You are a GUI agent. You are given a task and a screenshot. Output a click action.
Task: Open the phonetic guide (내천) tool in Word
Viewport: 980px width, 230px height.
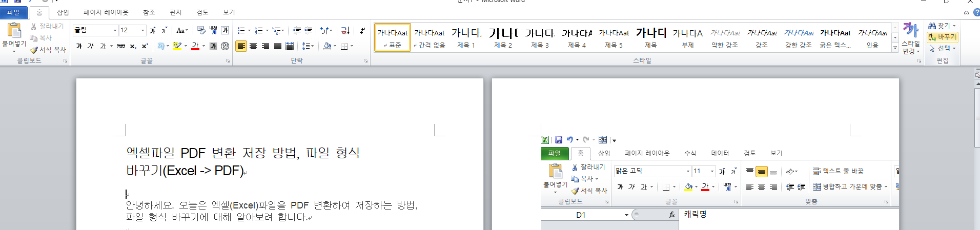213,30
